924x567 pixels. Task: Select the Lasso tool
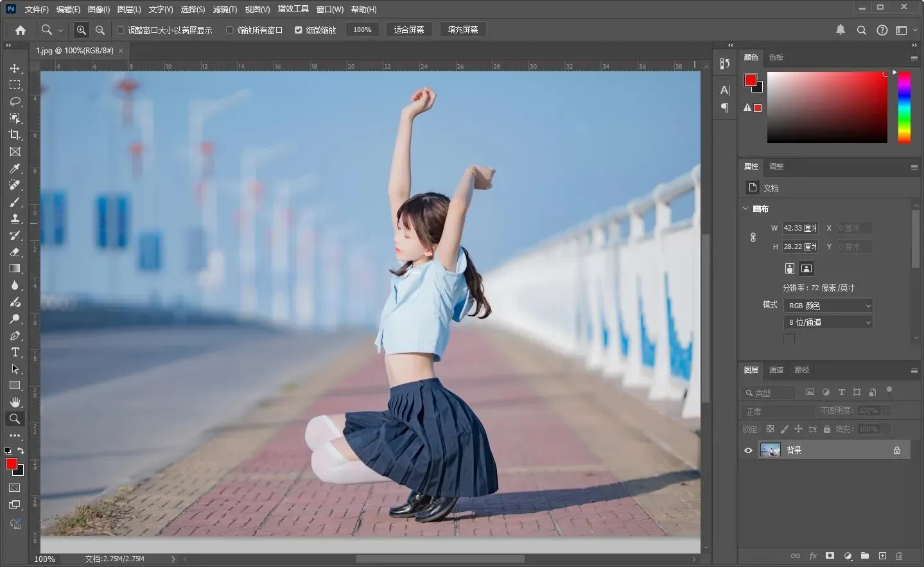[15, 101]
